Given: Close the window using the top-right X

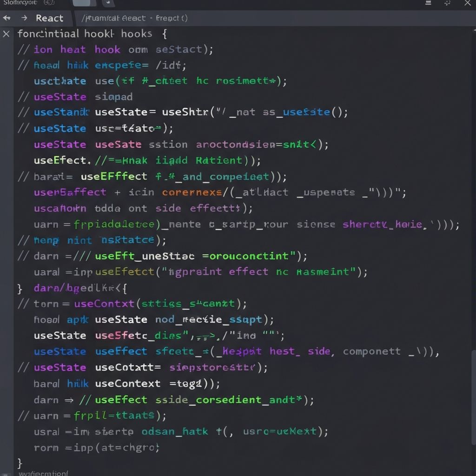Looking at the screenshot, I should pyautogui.click(x=468, y=3).
